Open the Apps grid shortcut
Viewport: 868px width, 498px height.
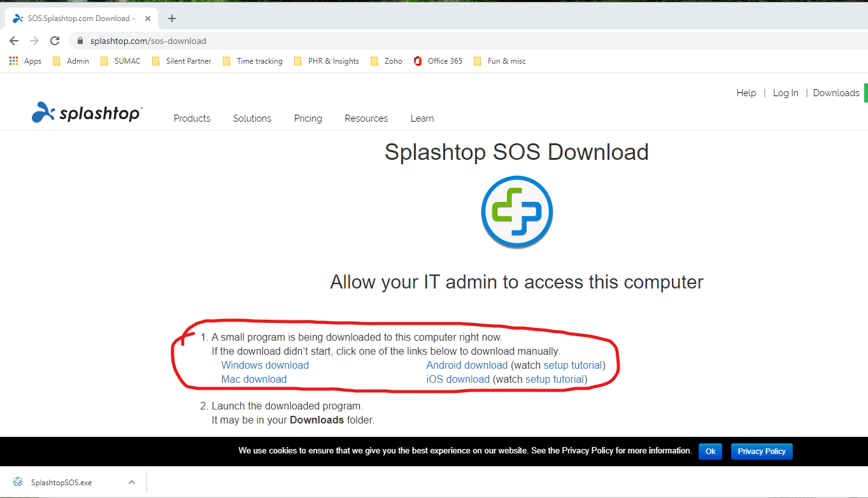tap(25, 61)
